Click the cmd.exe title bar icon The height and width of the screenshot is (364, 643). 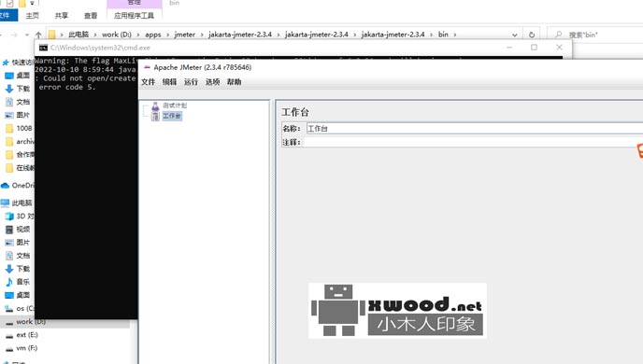tap(44, 48)
